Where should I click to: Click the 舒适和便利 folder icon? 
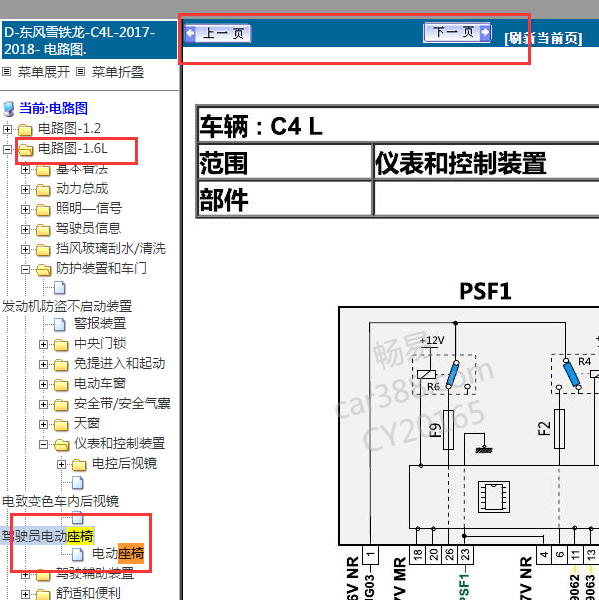tap(43, 594)
